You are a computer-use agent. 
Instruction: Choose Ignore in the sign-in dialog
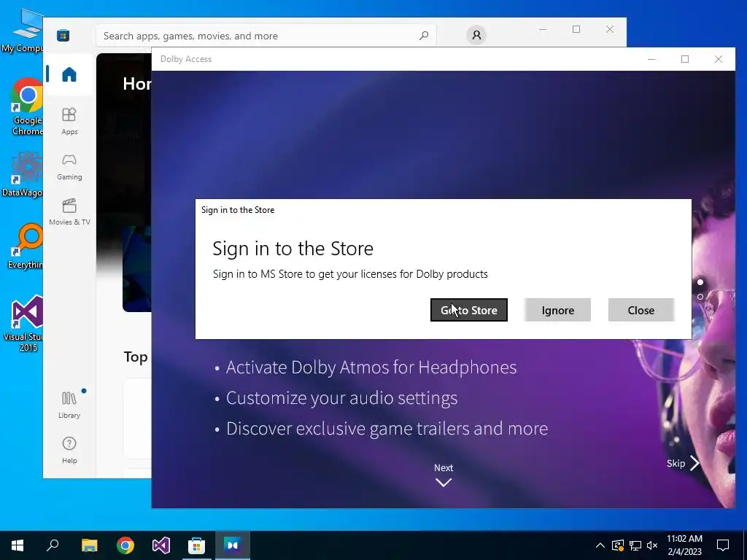[557, 310]
